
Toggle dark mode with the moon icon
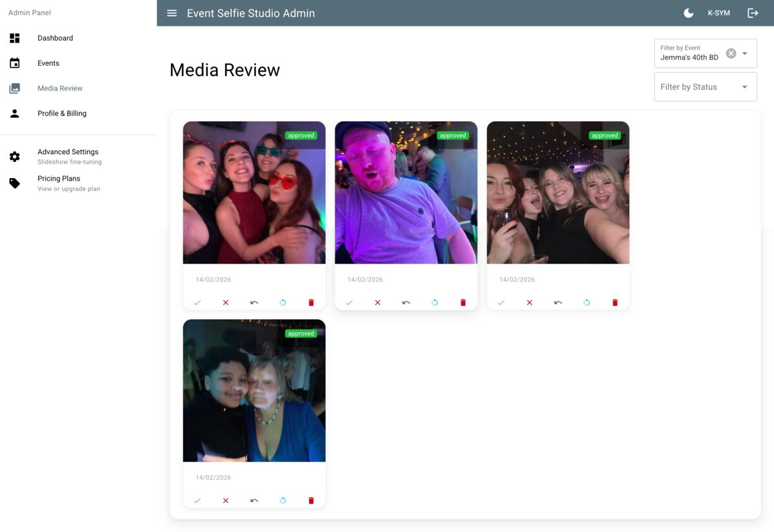(688, 12)
